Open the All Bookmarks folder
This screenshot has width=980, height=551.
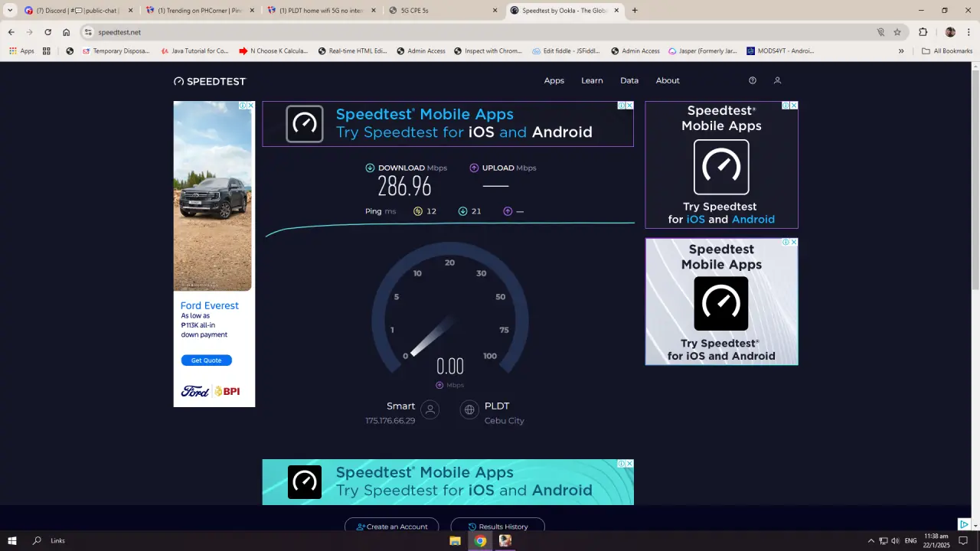947,51
